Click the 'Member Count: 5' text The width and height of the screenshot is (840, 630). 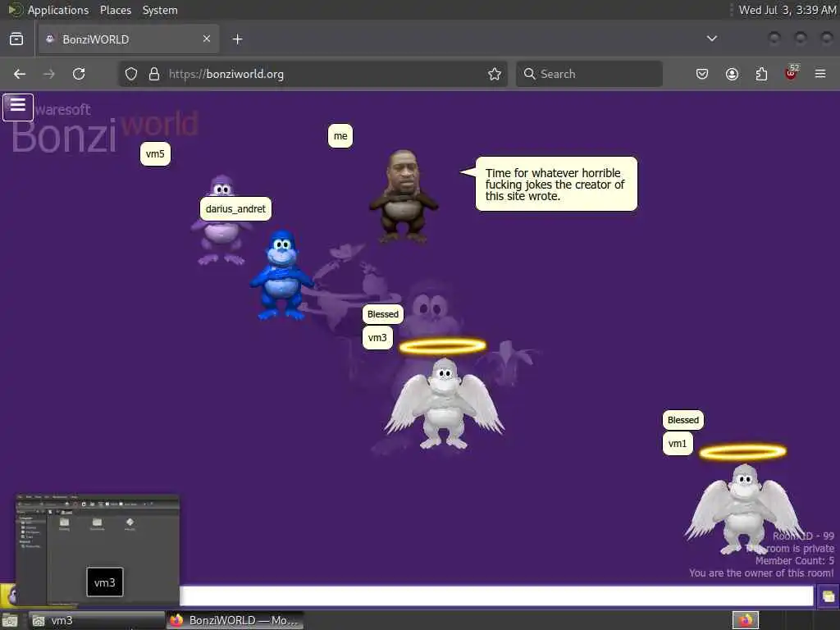click(794, 561)
